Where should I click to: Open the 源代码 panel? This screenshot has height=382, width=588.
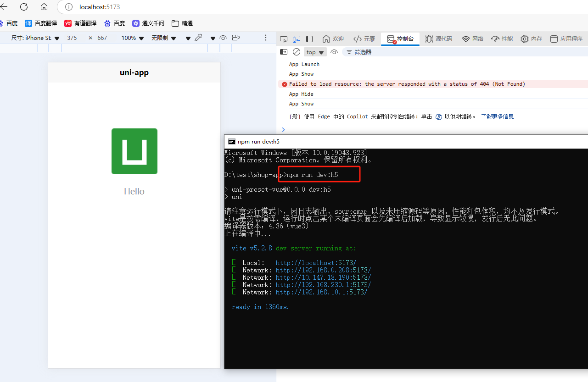(438, 39)
